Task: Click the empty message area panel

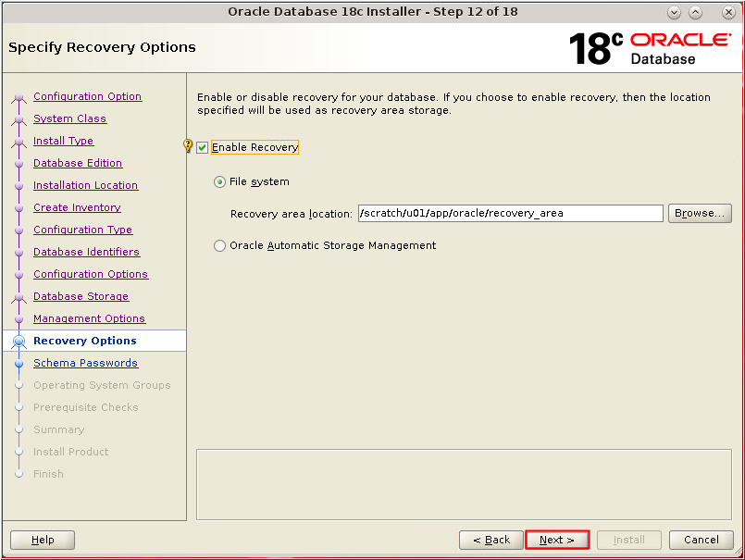Action: [x=464, y=484]
